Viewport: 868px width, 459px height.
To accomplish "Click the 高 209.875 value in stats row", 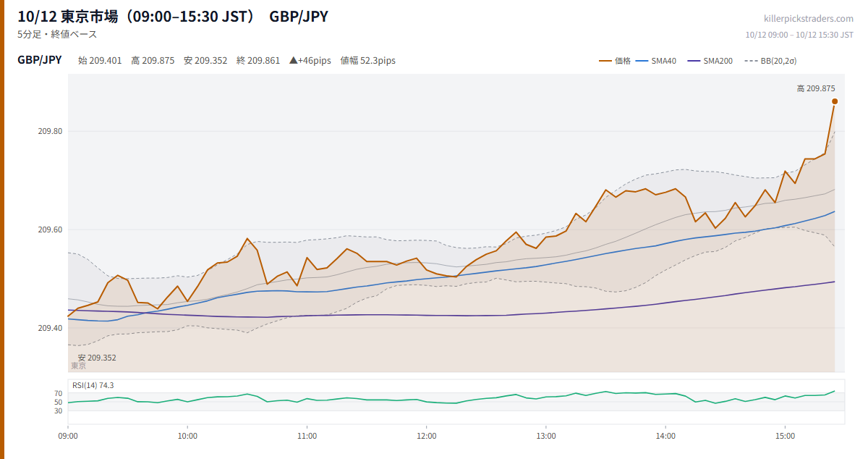I will pos(153,61).
